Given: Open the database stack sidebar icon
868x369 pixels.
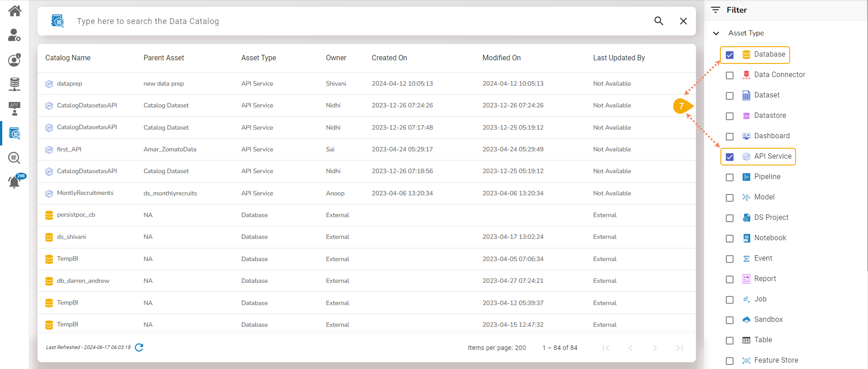Looking at the screenshot, I should 14,84.
